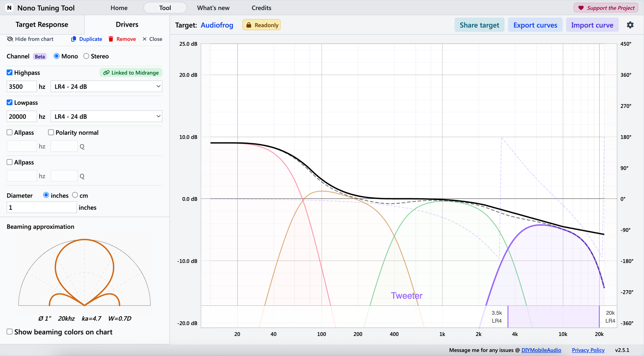Select the Stereo channel radio button

tap(86, 56)
